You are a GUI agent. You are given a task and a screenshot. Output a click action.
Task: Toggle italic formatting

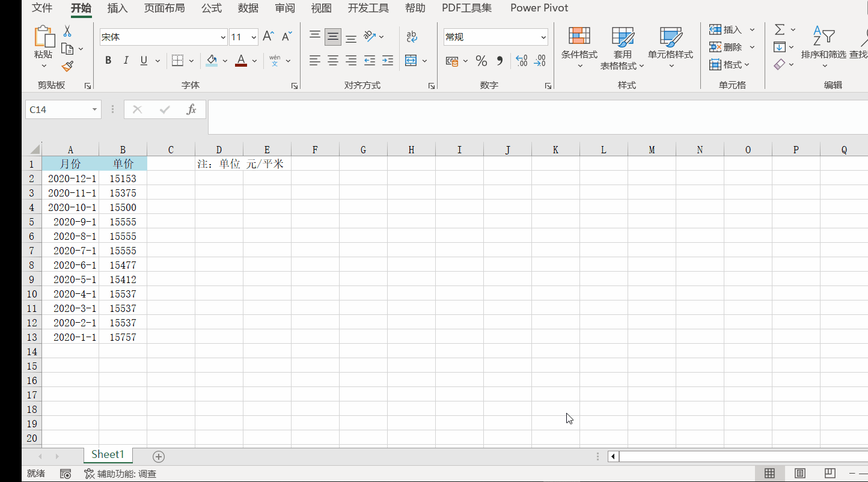point(126,60)
